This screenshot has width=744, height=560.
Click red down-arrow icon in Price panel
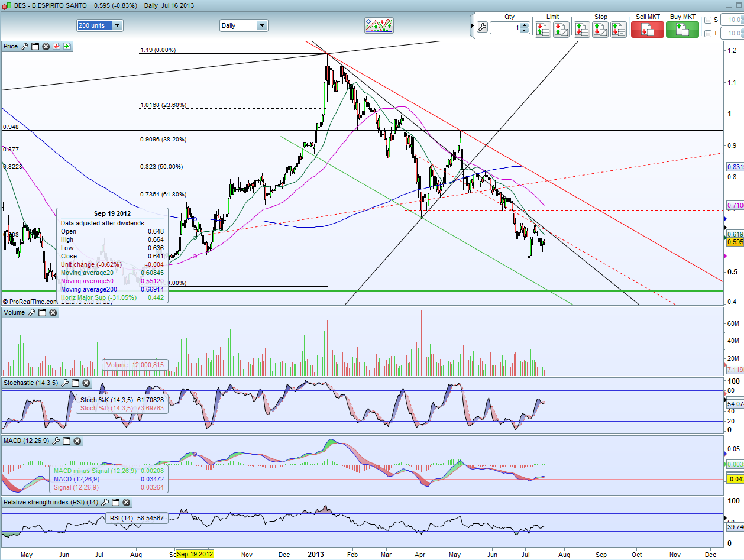56,46
